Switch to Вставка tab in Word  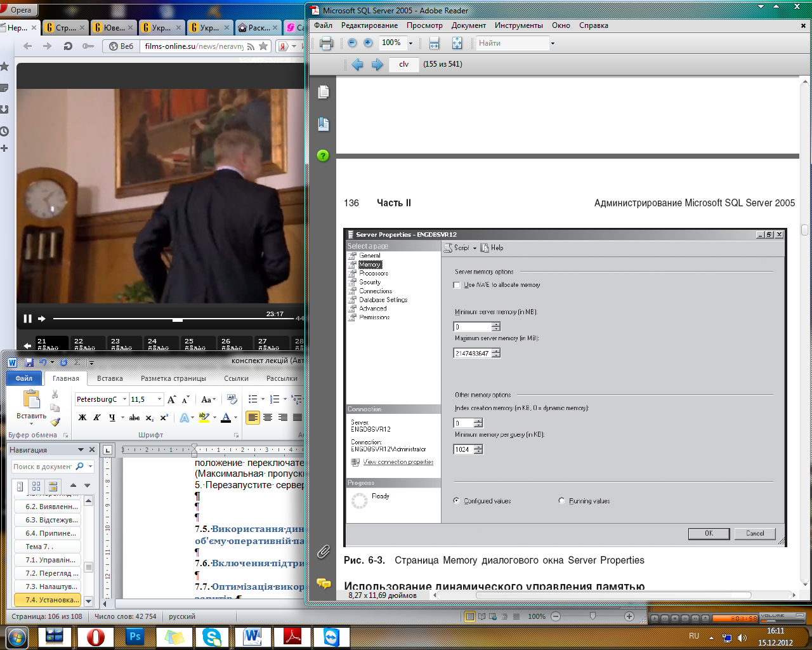(110, 378)
